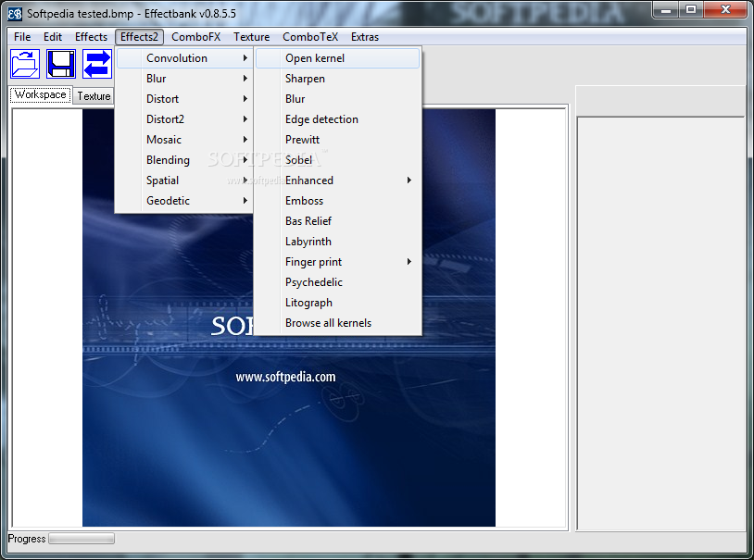Open the Extras menu

point(365,37)
